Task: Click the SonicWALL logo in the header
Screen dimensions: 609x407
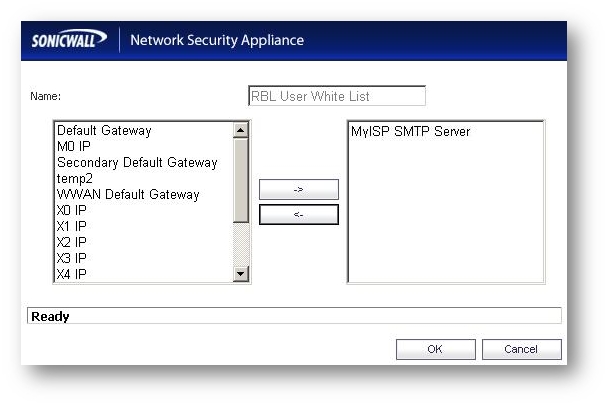Action: click(x=69, y=39)
